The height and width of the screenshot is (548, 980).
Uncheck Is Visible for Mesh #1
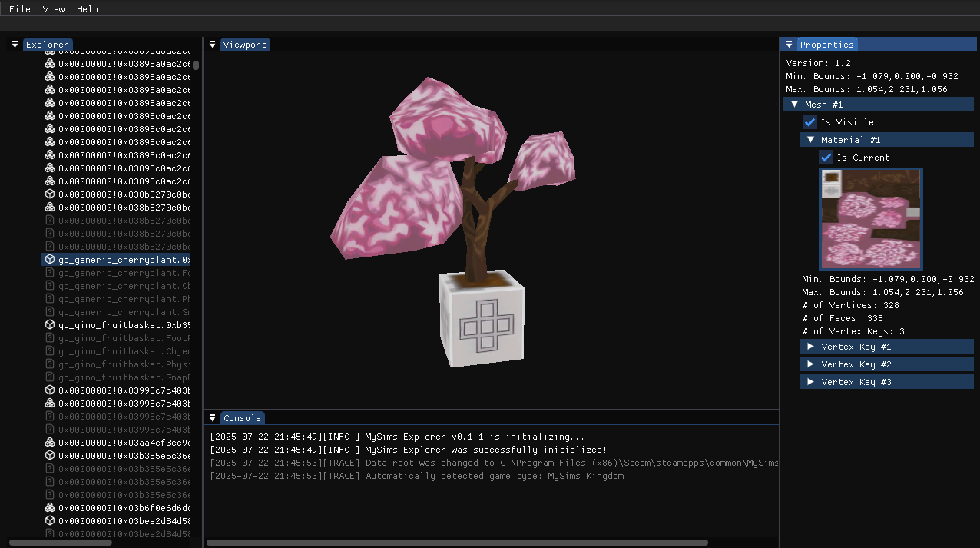(x=809, y=121)
